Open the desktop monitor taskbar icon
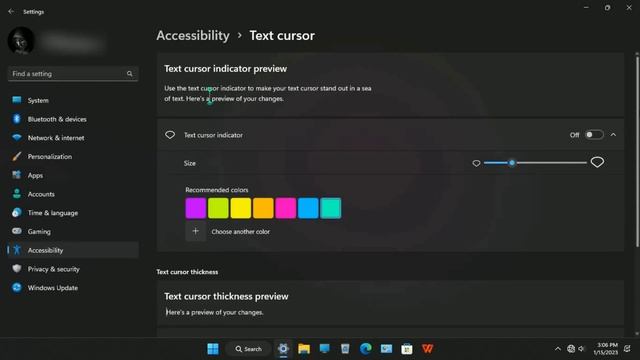This screenshot has height=360, width=640. (324, 349)
